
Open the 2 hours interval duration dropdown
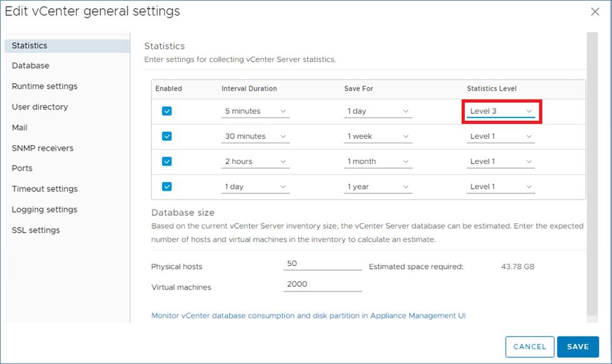[255, 161]
